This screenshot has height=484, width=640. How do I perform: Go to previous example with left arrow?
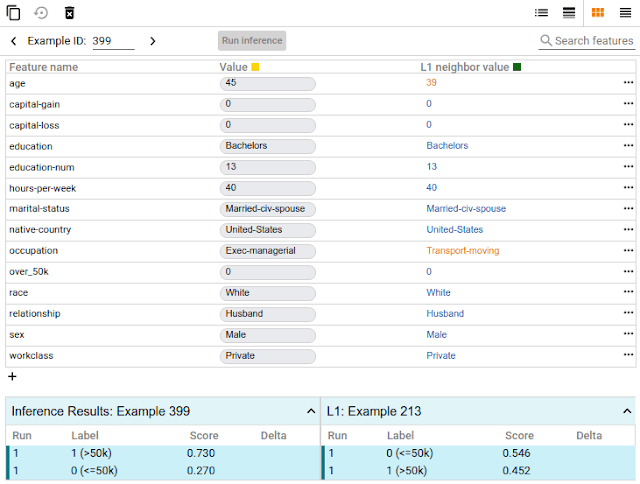(x=14, y=41)
